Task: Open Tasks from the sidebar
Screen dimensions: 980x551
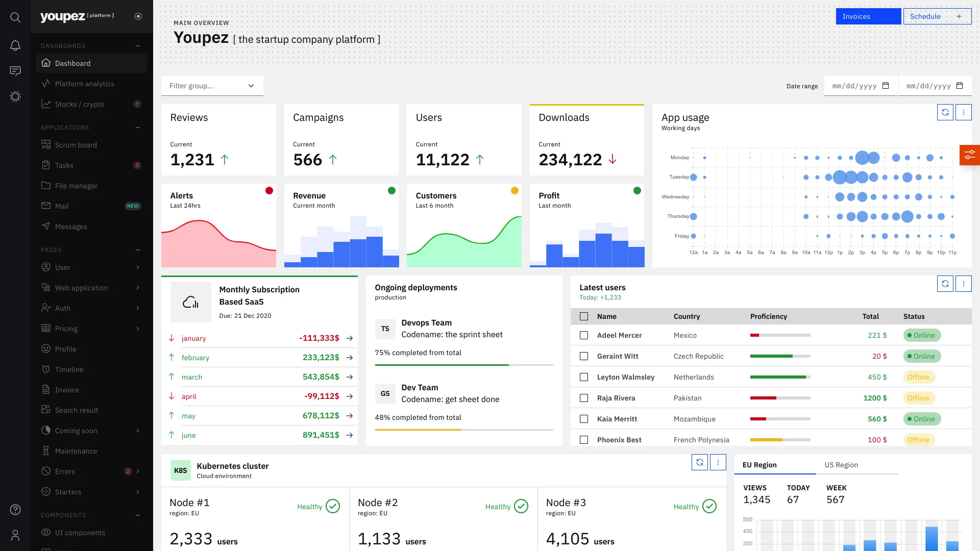Action: tap(92, 165)
